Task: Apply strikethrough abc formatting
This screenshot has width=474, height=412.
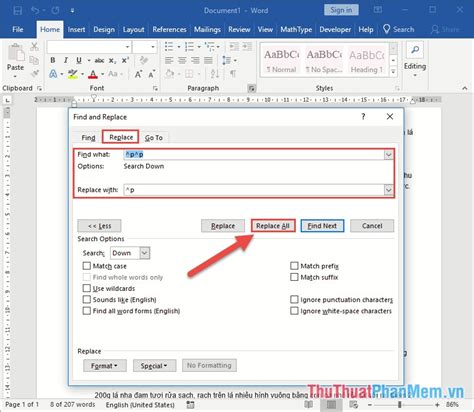Action: point(99,60)
